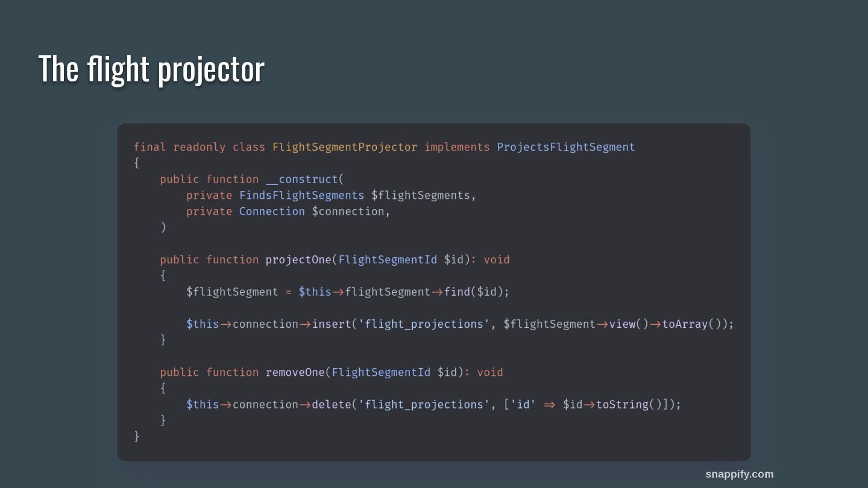Click the "implements" keyword

click(x=457, y=147)
